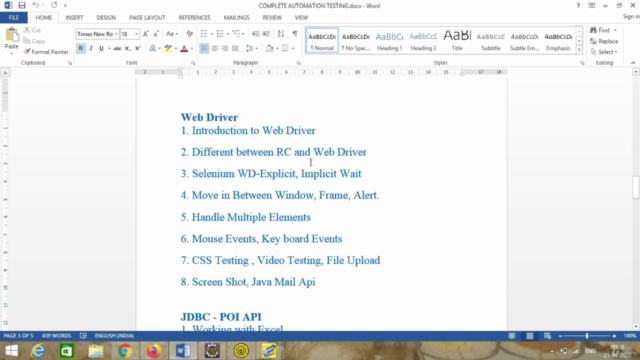Justify the paragraph text

pos(235,49)
